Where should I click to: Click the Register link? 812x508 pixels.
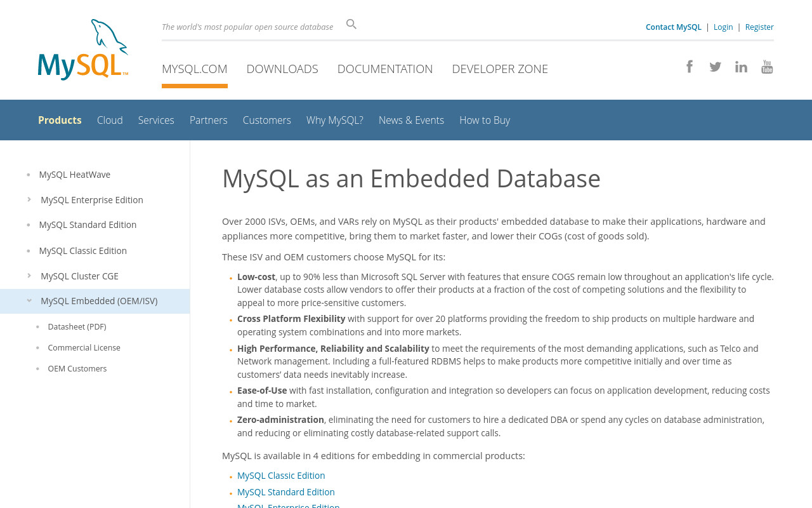coord(759,27)
